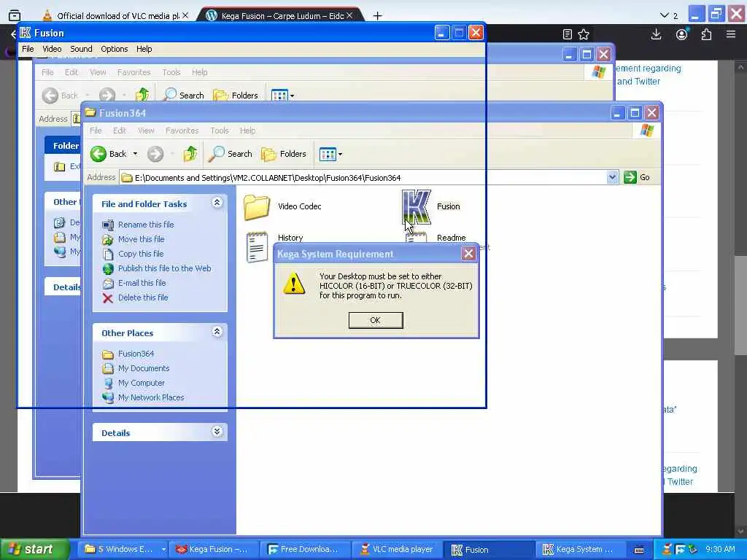
Task: Close the Kega Fusion Carpe Ludum tab
Action: (x=349, y=16)
